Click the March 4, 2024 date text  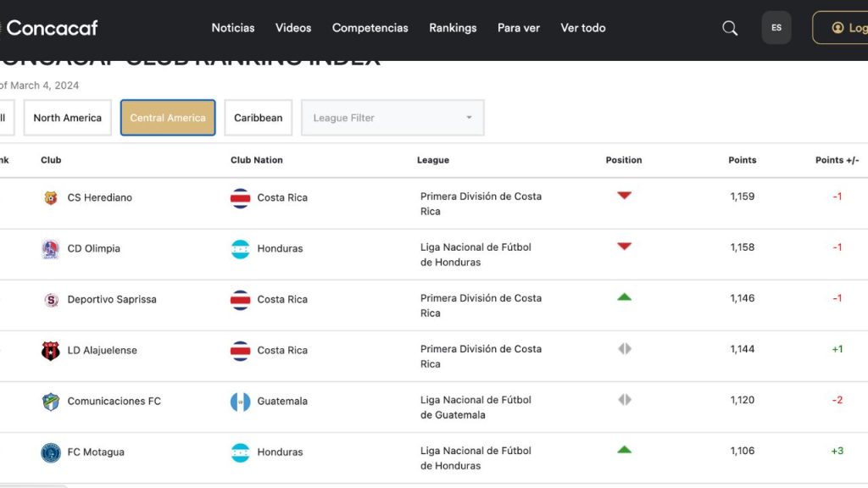pyautogui.click(x=44, y=86)
